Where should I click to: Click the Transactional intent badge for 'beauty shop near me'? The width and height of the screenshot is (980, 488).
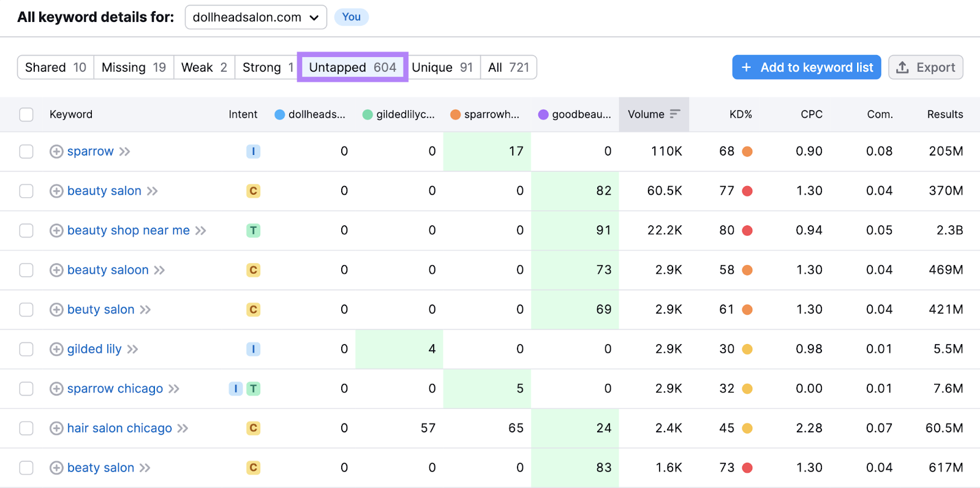coord(253,230)
